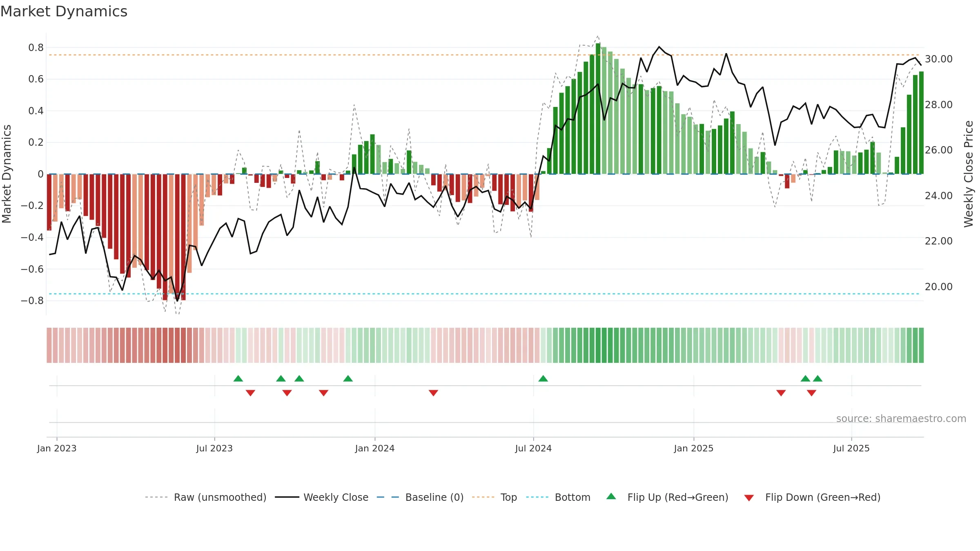980x551 pixels.
Task: Click the 26.00 right axis price label
Action: click(x=939, y=150)
